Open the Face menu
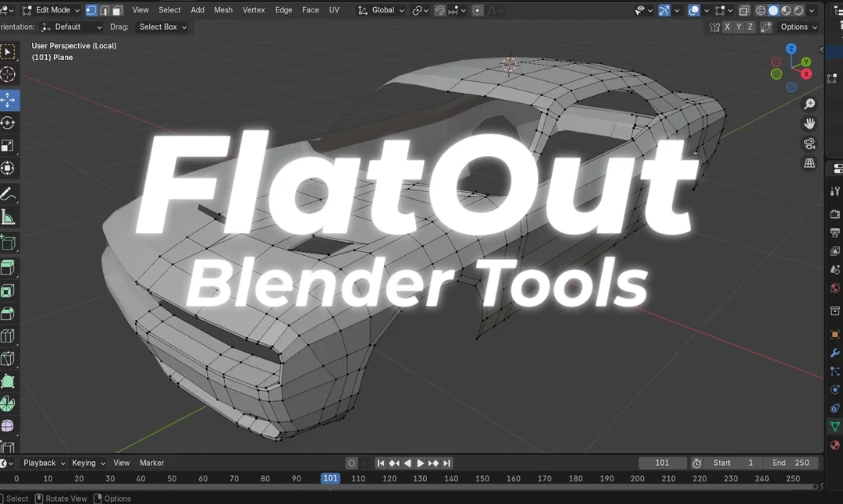The width and height of the screenshot is (843, 504). pos(310,10)
